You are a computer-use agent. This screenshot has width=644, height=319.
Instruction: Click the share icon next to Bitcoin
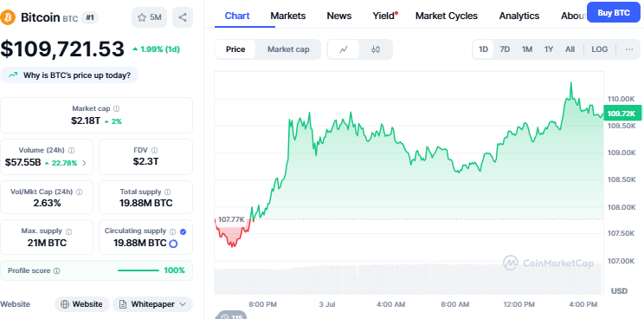point(183,17)
